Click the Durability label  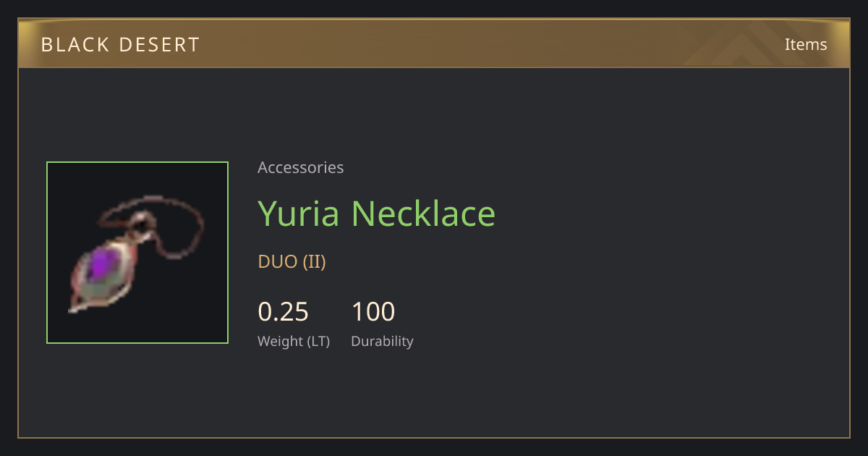[x=382, y=341]
